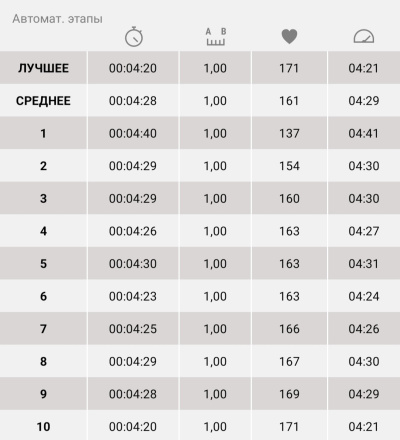Image resolution: width=400 pixels, height=440 pixels.
Task: Select the ЛУЧШЕЕ row label
Action: click(x=43, y=68)
